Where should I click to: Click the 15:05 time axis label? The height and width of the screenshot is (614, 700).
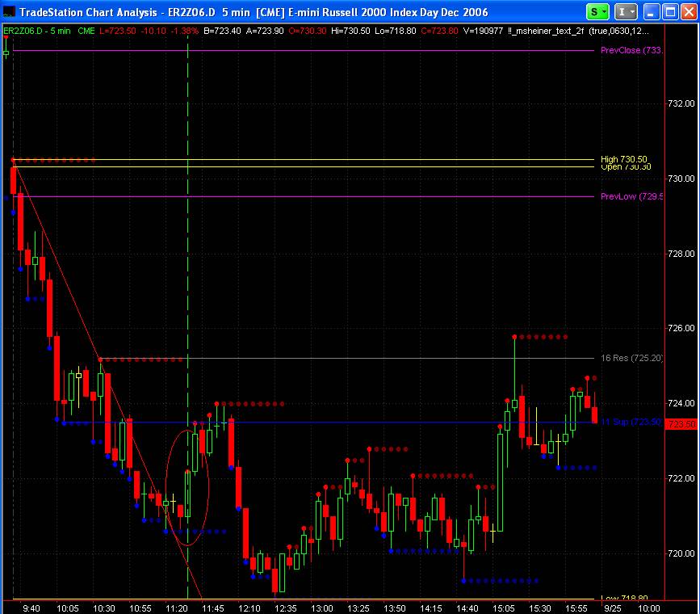click(504, 608)
